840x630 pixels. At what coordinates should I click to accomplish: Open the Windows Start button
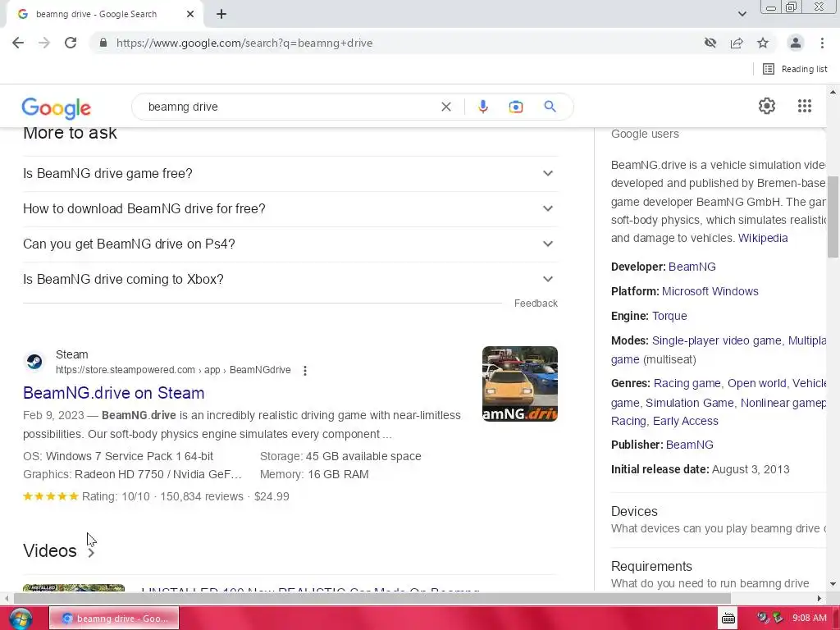20,619
